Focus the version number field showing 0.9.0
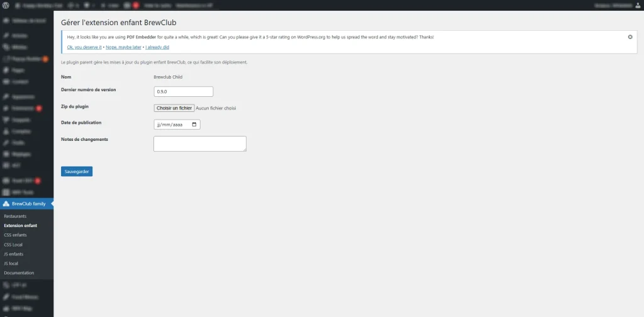The height and width of the screenshot is (317, 644). click(x=184, y=92)
